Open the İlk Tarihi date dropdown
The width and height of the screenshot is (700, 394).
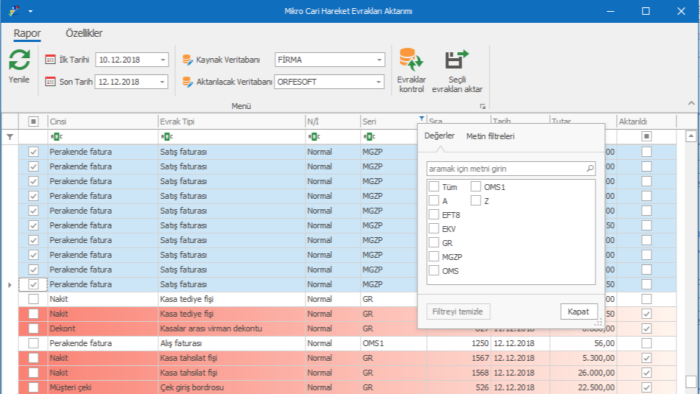(x=163, y=59)
